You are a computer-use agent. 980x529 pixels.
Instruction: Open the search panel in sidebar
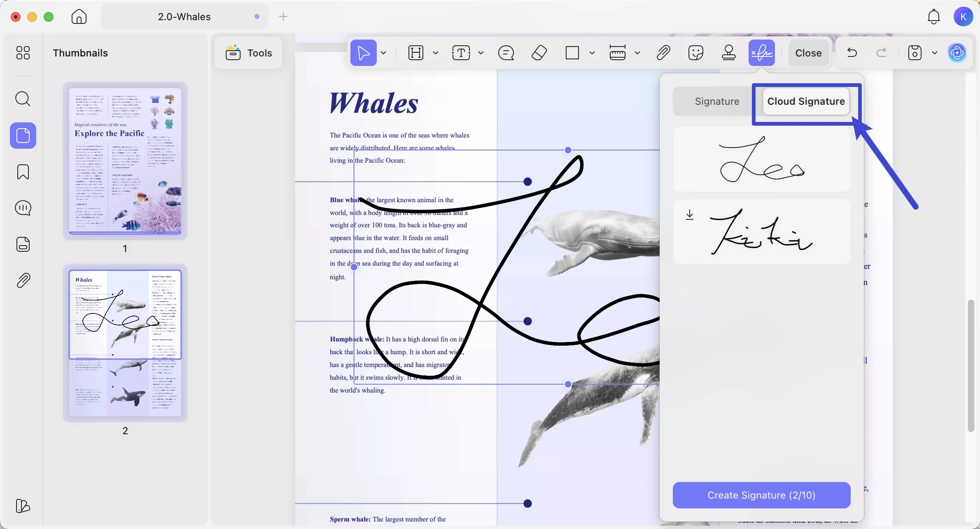coord(23,99)
